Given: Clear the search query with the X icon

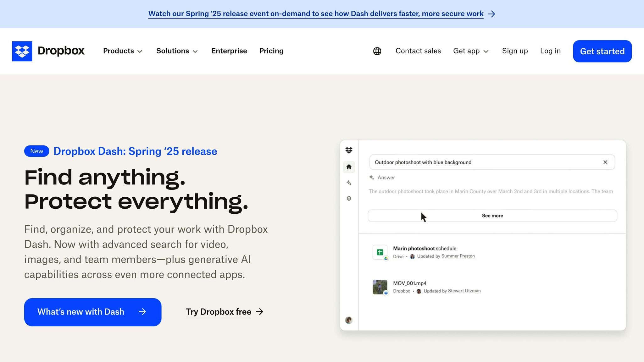Looking at the screenshot, I should 605,162.
